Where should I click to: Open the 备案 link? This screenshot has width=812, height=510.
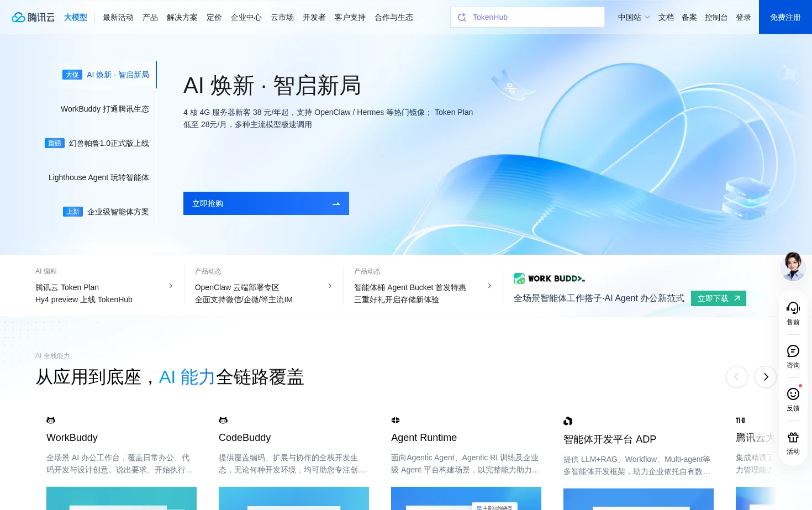[x=689, y=17]
